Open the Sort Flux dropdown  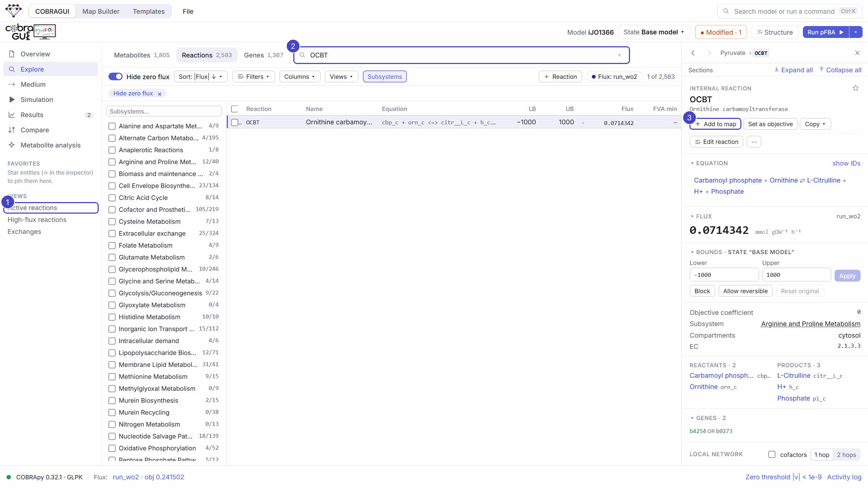click(201, 77)
